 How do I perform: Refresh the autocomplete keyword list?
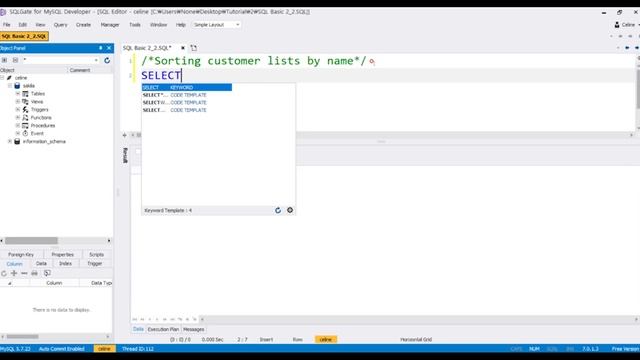point(278,210)
